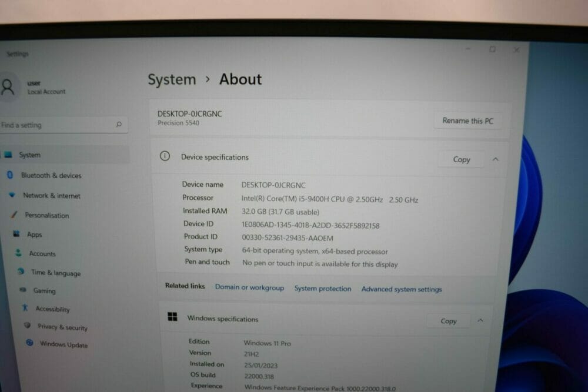Image resolution: width=588 pixels, height=392 pixels.
Task: Click the Apps icon in sidebar
Action: click(x=16, y=234)
